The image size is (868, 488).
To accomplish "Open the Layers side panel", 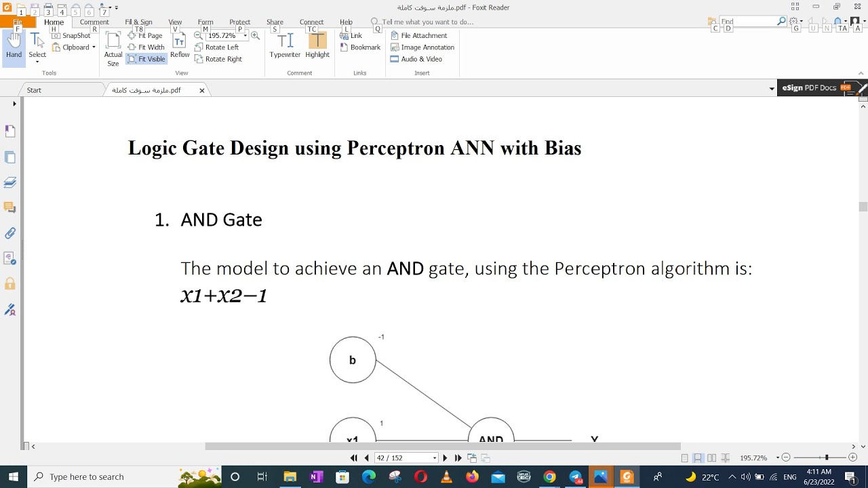I will [10, 182].
